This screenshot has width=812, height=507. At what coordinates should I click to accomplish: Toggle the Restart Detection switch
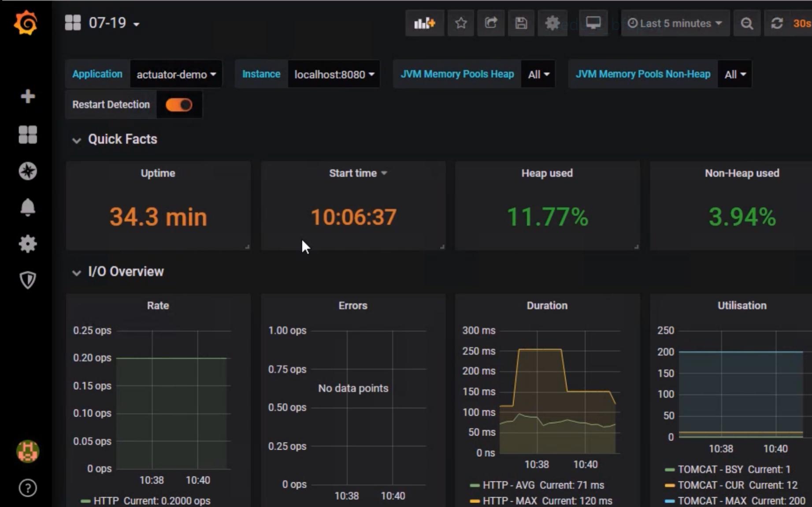click(x=179, y=105)
